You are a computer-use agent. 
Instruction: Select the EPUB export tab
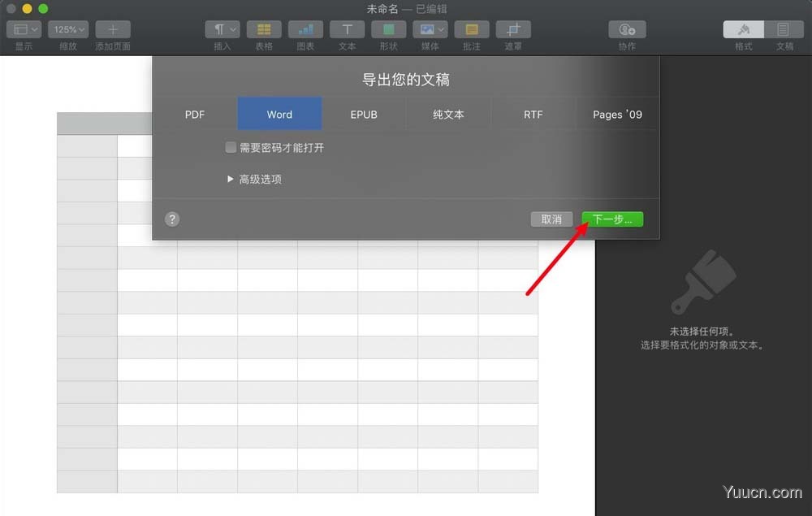(364, 114)
